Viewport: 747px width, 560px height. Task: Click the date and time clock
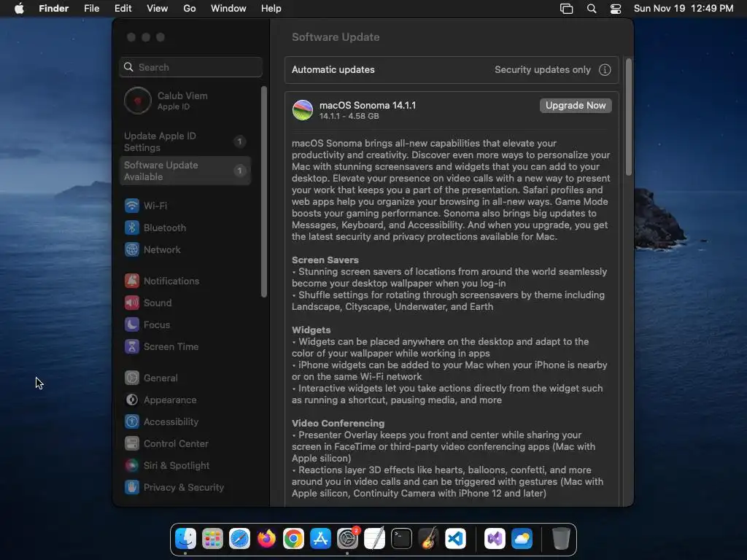[684, 9]
